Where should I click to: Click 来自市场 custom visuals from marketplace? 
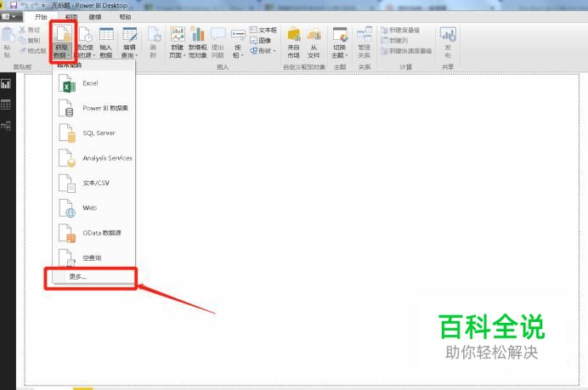click(x=294, y=42)
